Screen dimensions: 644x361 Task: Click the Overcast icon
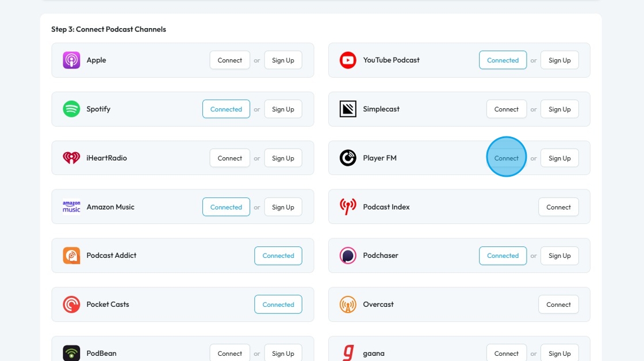click(x=348, y=304)
